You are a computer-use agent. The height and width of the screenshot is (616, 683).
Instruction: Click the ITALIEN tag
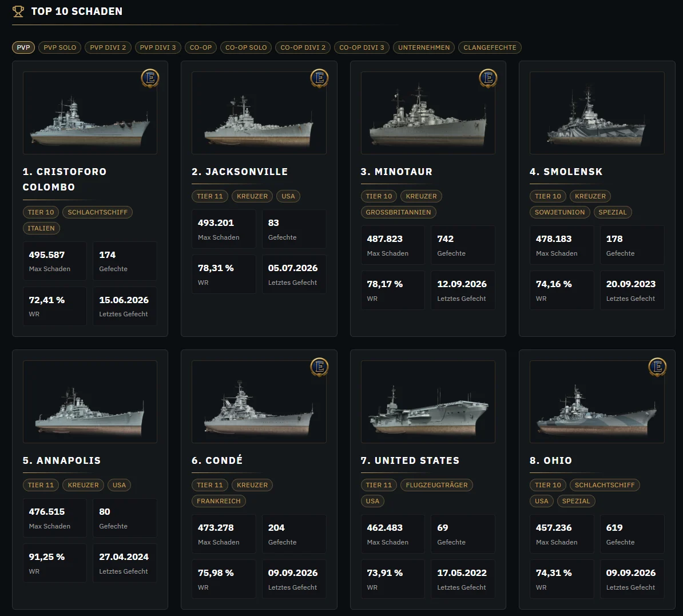[41, 228]
